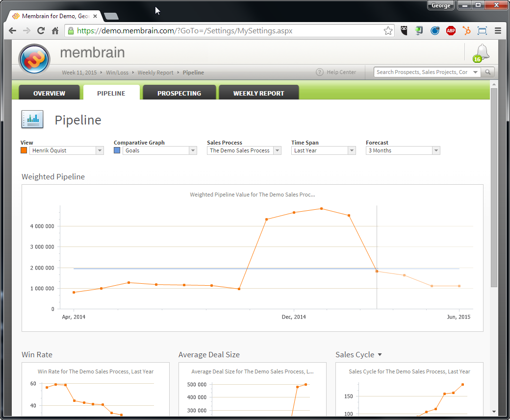This screenshot has height=420, width=510.
Task: Bookmark the page with the star icon
Action: click(x=388, y=30)
